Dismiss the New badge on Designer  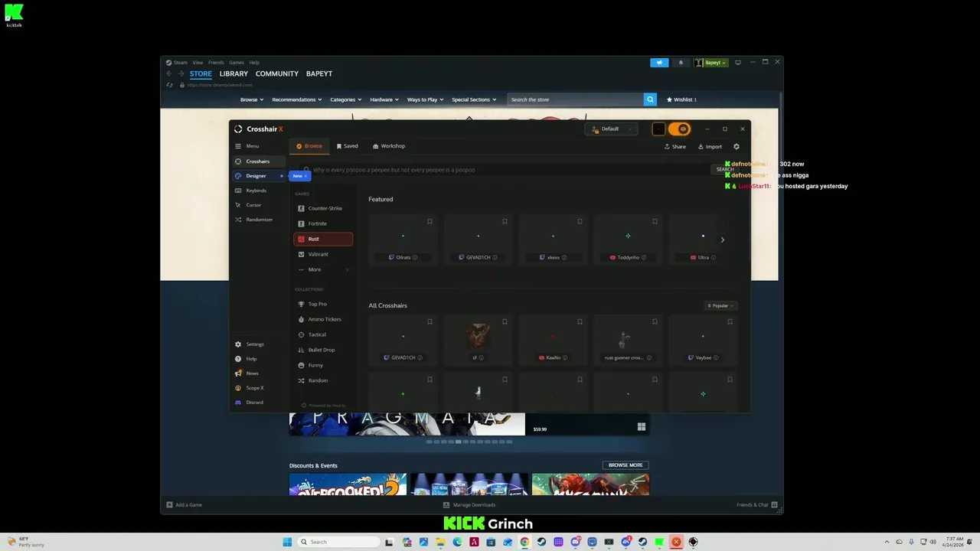coord(305,176)
